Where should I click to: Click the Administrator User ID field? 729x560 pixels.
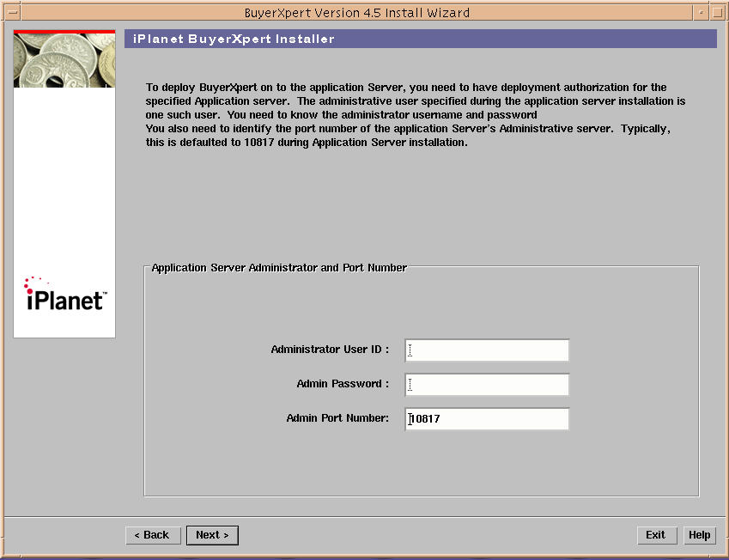click(x=487, y=350)
